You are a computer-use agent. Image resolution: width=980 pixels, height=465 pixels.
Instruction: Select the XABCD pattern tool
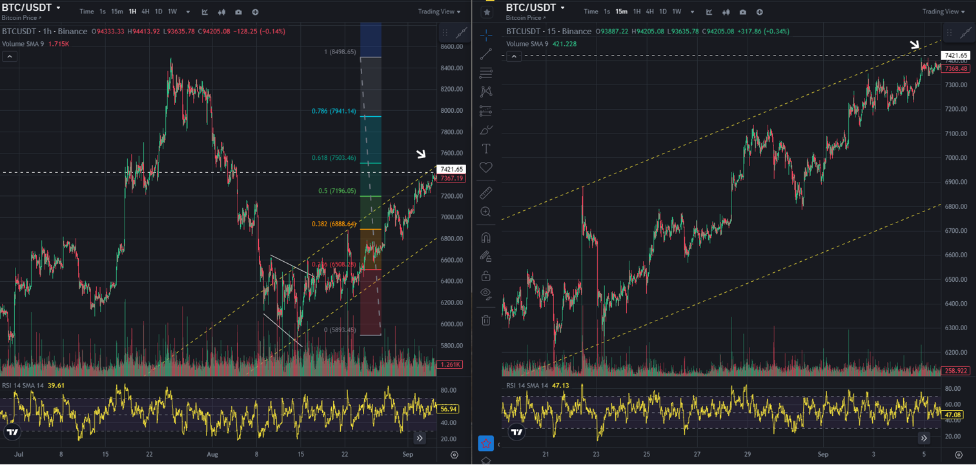[486, 92]
